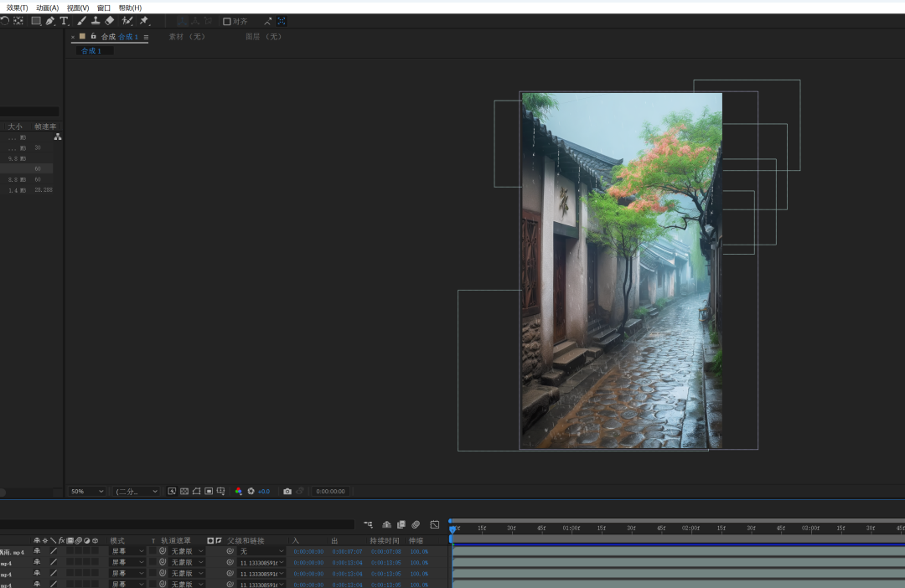Select the Text tool
Viewport: 905px width, 588px height.
tap(64, 20)
